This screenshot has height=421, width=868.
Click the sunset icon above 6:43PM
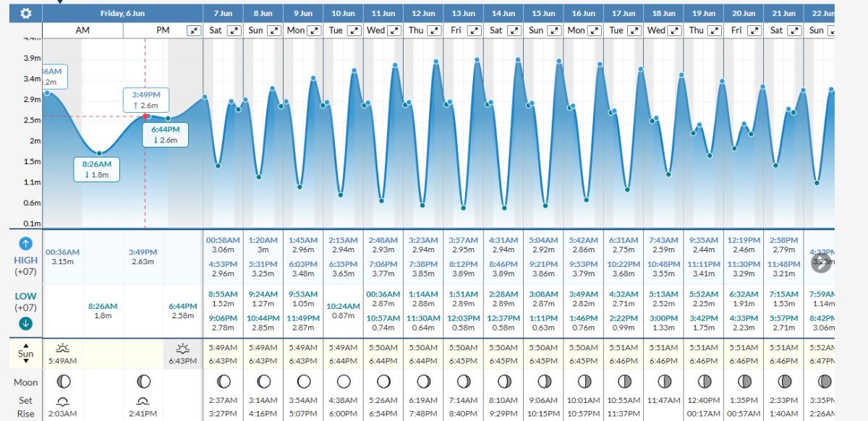(x=183, y=349)
